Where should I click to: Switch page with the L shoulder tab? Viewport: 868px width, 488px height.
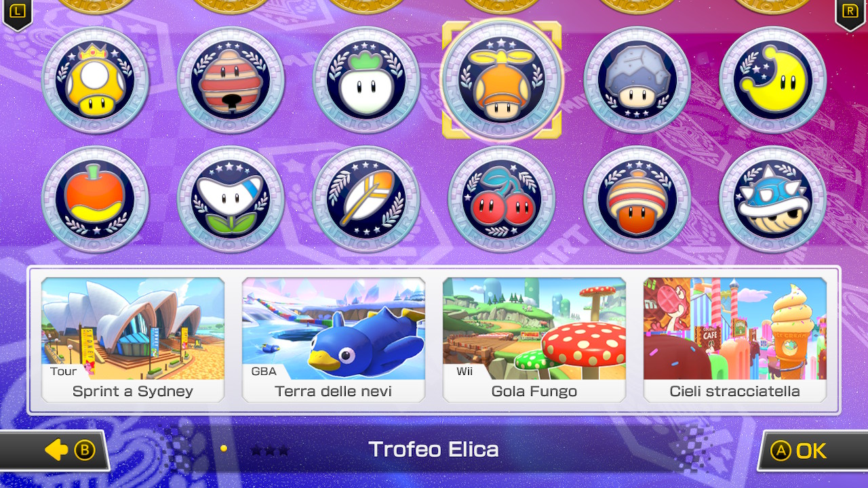(16, 14)
